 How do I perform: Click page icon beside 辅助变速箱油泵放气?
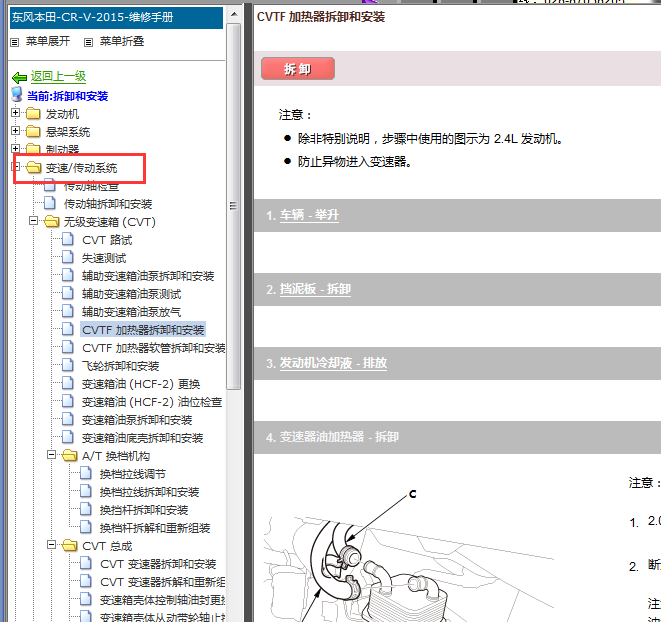pos(68,311)
